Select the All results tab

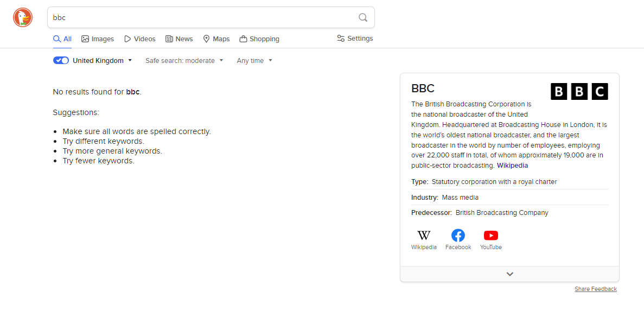(x=62, y=39)
